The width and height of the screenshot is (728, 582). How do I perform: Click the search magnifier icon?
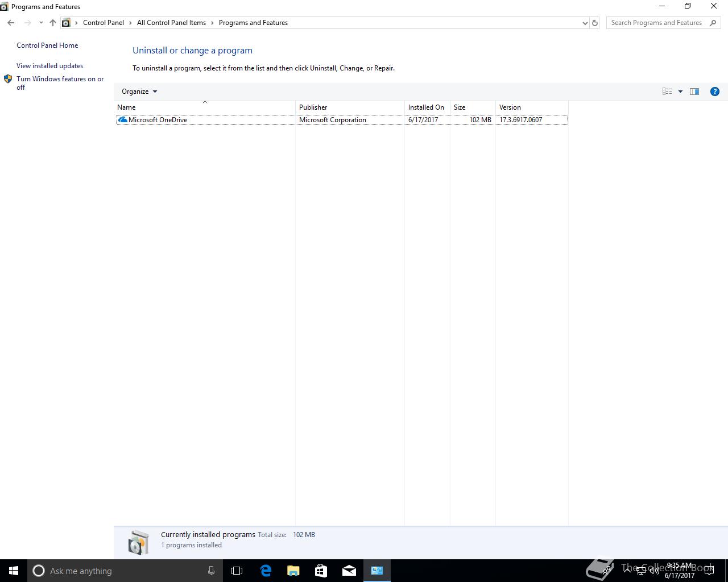[714, 23]
